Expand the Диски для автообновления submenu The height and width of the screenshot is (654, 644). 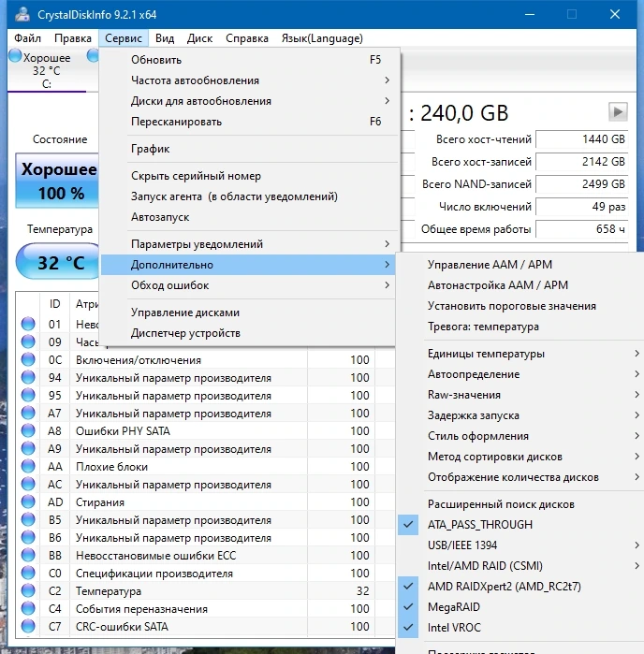pyautogui.click(x=248, y=101)
